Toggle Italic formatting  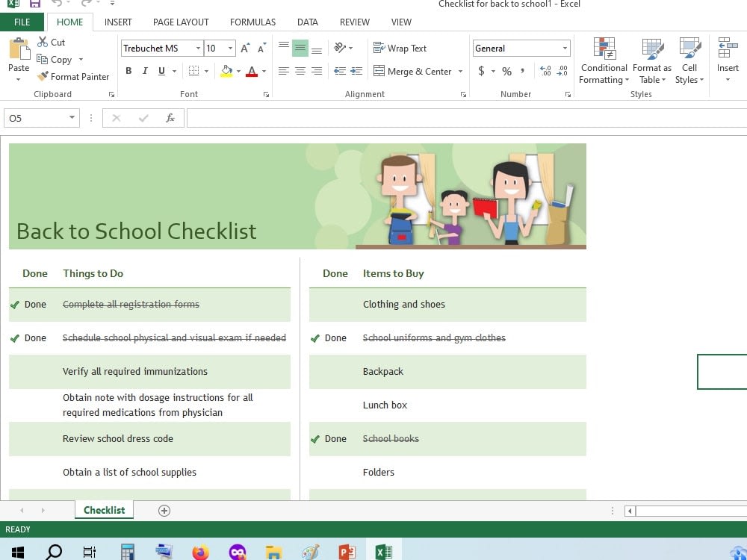pos(145,71)
